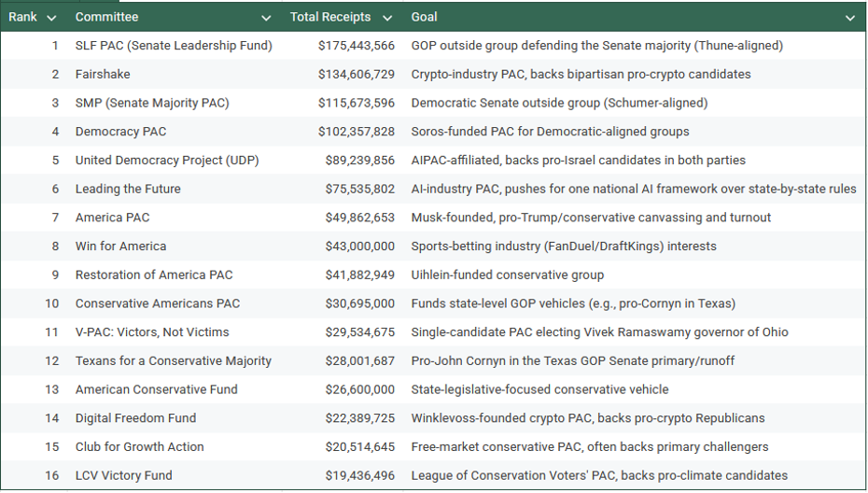Select the America PAC cell
This screenshot has height=493, width=868.
175,218
